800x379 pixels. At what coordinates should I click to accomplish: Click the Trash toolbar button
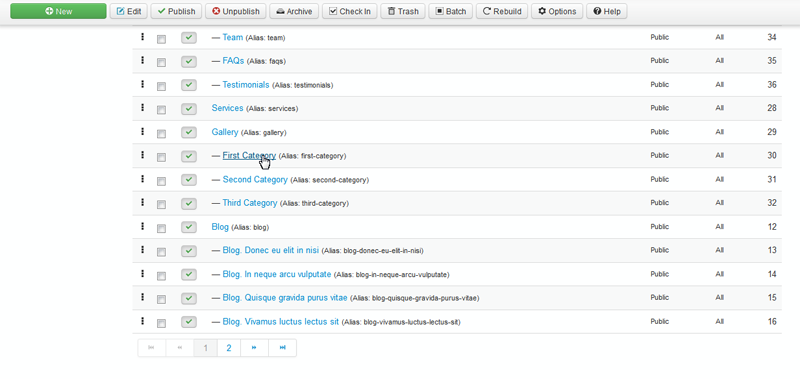403,11
